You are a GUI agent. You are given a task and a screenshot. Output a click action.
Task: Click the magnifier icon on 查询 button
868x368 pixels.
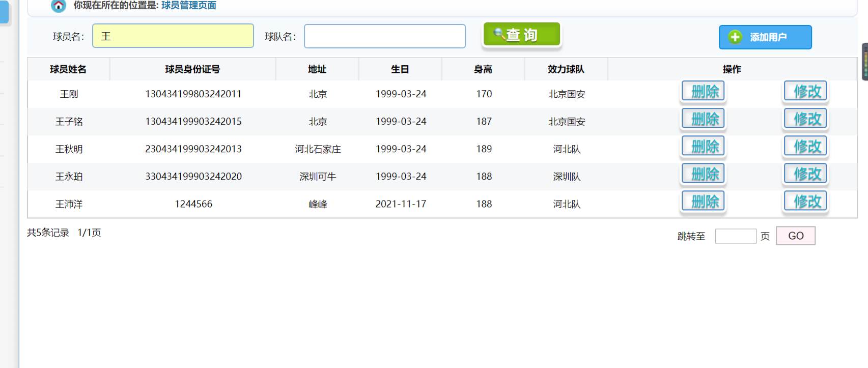499,34
